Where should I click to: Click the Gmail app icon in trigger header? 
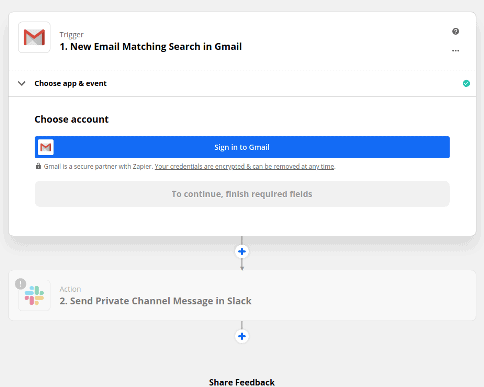point(34,37)
